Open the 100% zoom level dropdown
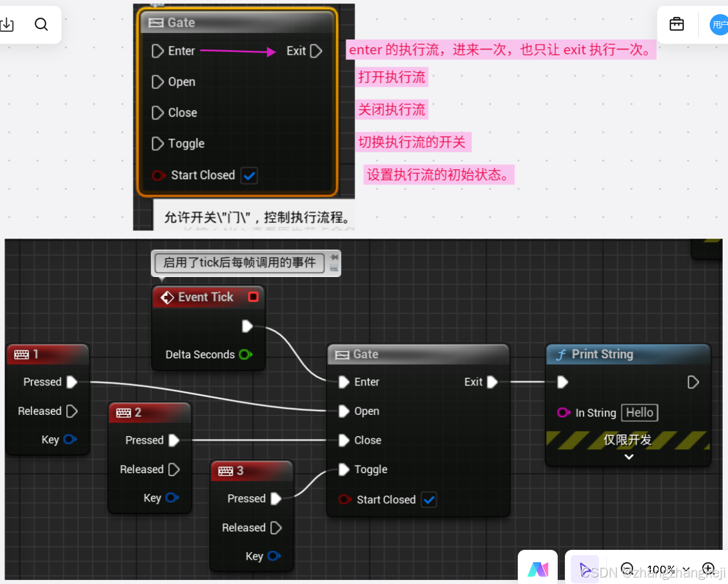The image size is (728, 584). [x=668, y=570]
